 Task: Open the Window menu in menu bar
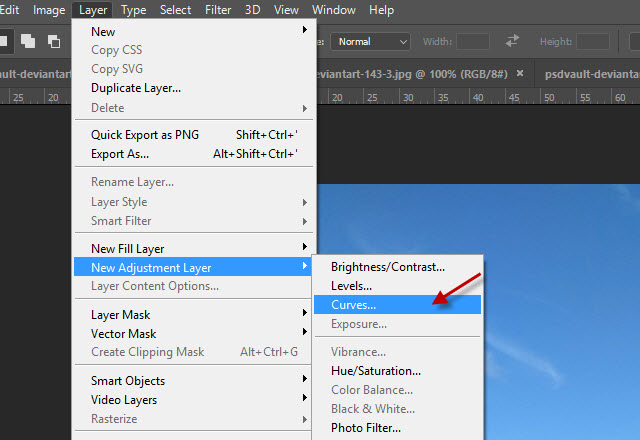[x=333, y=10]
